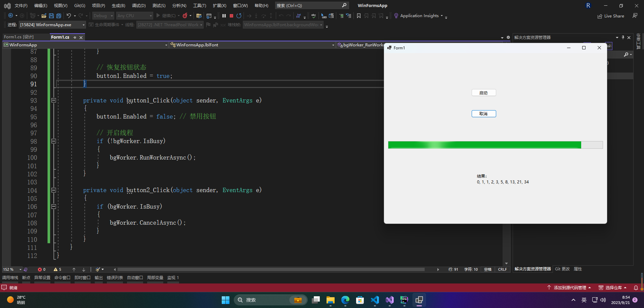Viewport: 644px width, 308px height.
Task: Save current file with the floppy icon
Action: tap(51, 16)
